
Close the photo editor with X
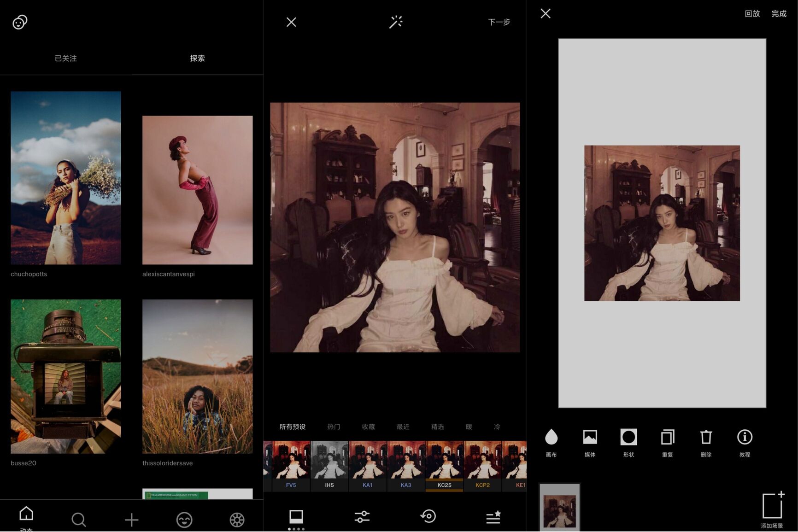tap(291, 22)
